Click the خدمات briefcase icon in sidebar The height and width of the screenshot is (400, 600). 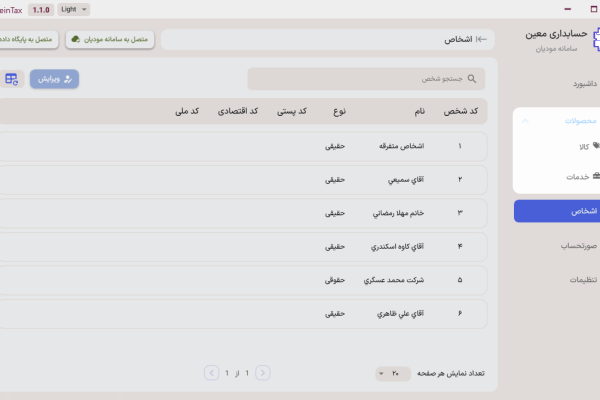(x=596, y=176)
